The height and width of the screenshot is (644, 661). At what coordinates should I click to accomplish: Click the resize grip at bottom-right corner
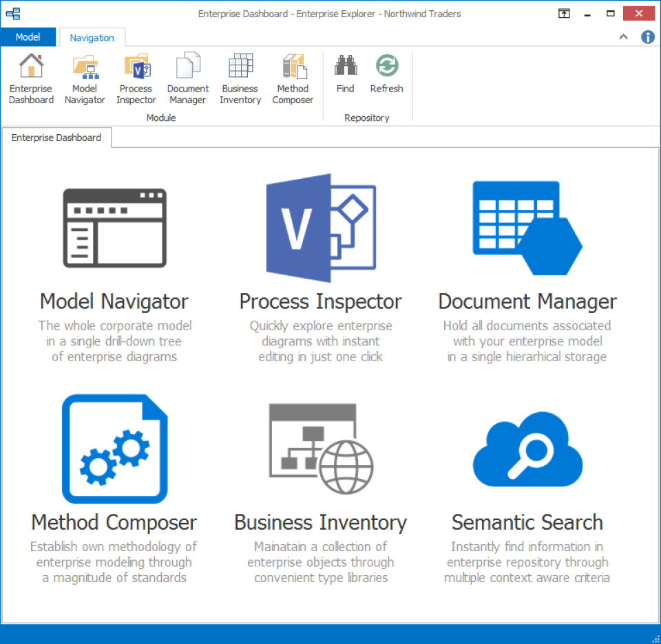pyautogui.click(x=655, y=638)
